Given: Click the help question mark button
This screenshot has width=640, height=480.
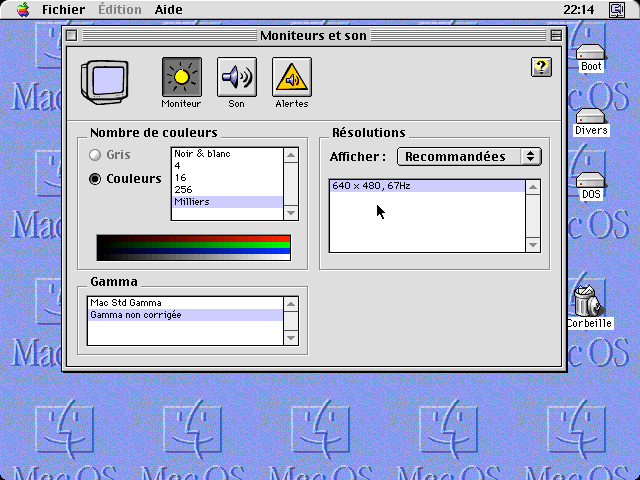Looking at the screenshot, I should 541,67.
